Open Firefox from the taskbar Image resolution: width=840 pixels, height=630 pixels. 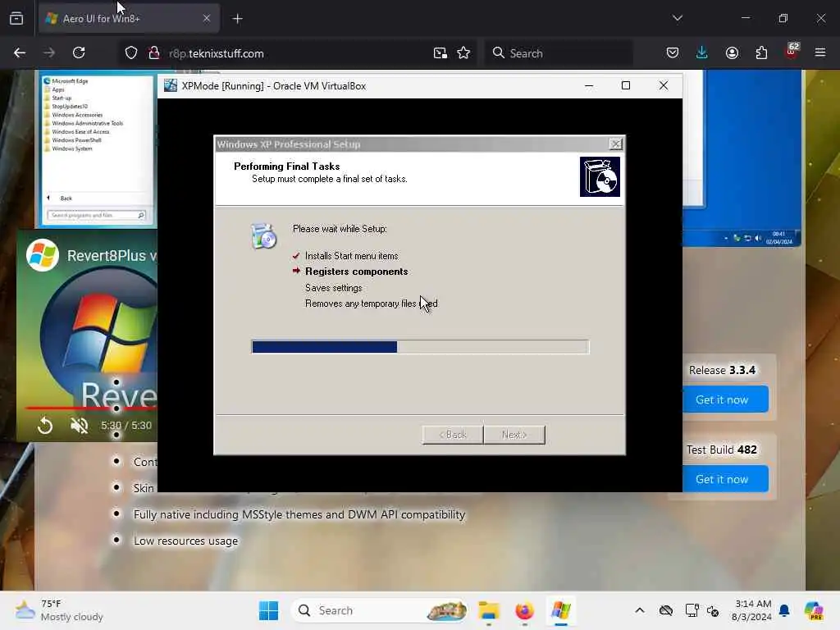point(524,610)
